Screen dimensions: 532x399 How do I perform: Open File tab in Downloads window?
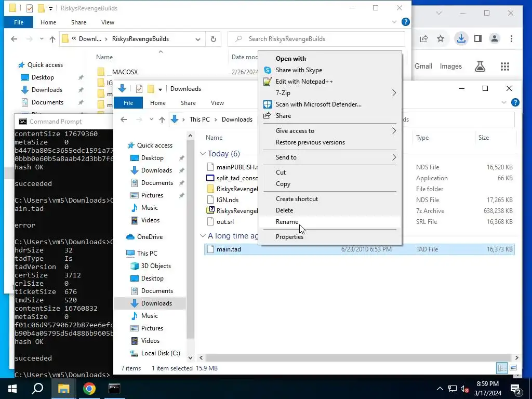128,103
